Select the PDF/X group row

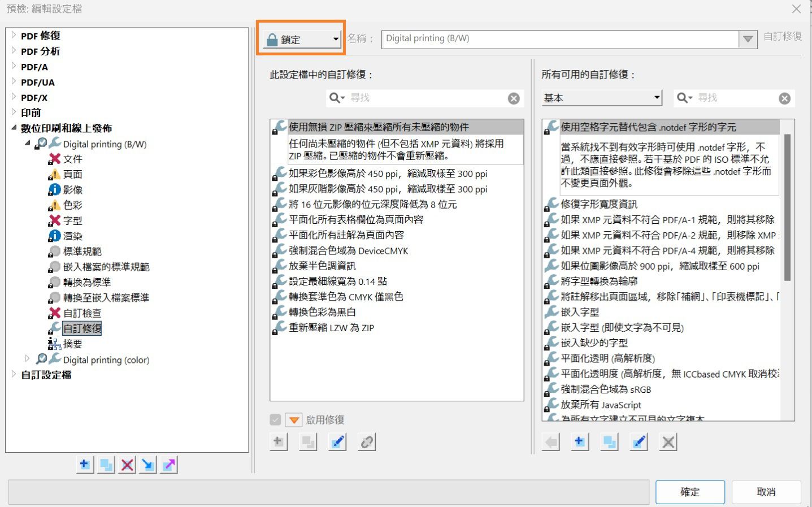(x=34, y=97)
